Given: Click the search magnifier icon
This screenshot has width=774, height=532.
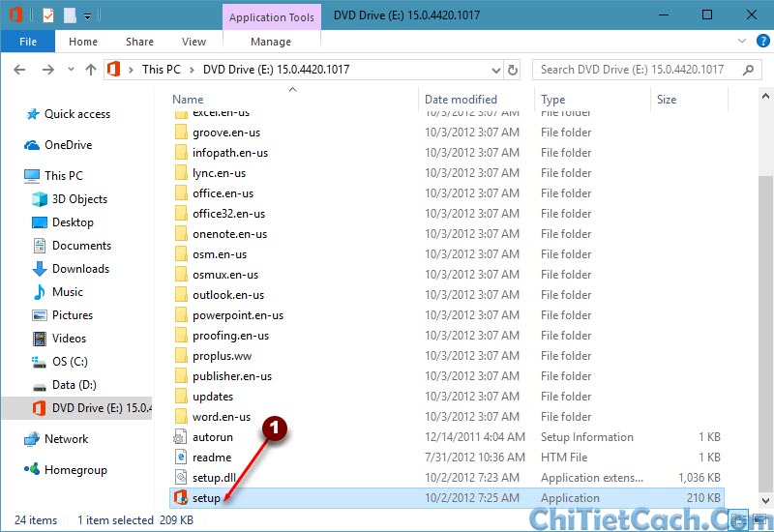Looking at the screenshot, I should point(748,70).
